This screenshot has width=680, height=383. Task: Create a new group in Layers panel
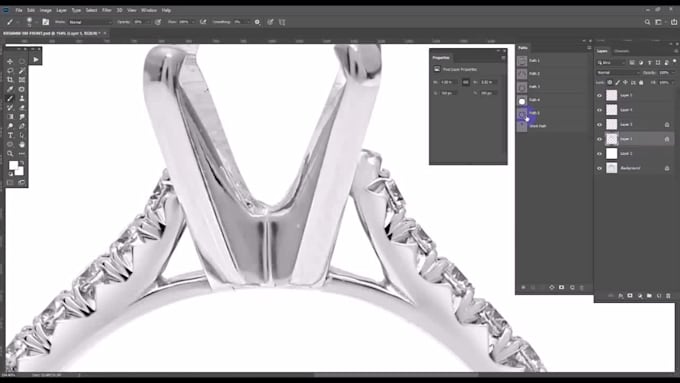point(649,295)
